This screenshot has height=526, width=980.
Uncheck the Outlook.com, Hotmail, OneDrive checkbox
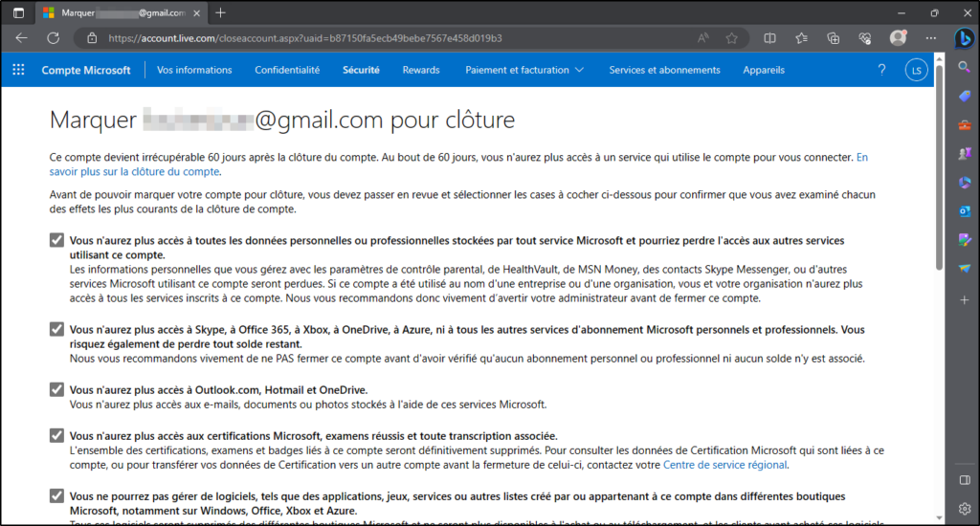point(56,390)
